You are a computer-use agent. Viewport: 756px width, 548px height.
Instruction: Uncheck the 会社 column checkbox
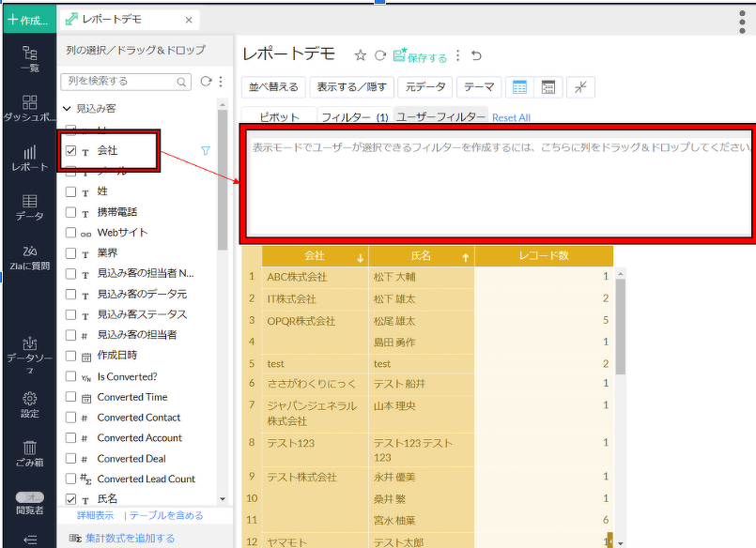click(70, 150)
